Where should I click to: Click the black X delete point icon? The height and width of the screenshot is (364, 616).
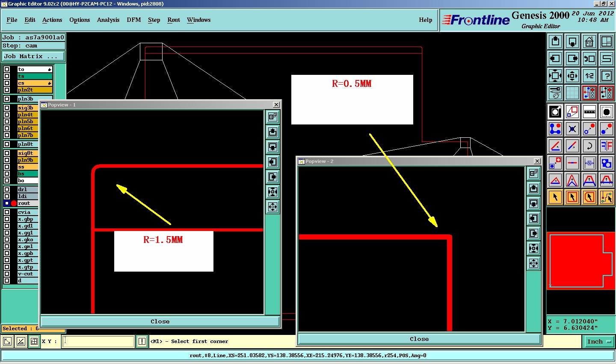(572, 129)
